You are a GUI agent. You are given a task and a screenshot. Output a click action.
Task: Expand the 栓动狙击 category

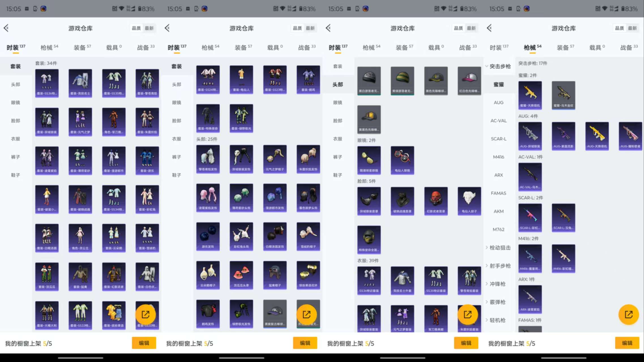[x=500, y=248]
